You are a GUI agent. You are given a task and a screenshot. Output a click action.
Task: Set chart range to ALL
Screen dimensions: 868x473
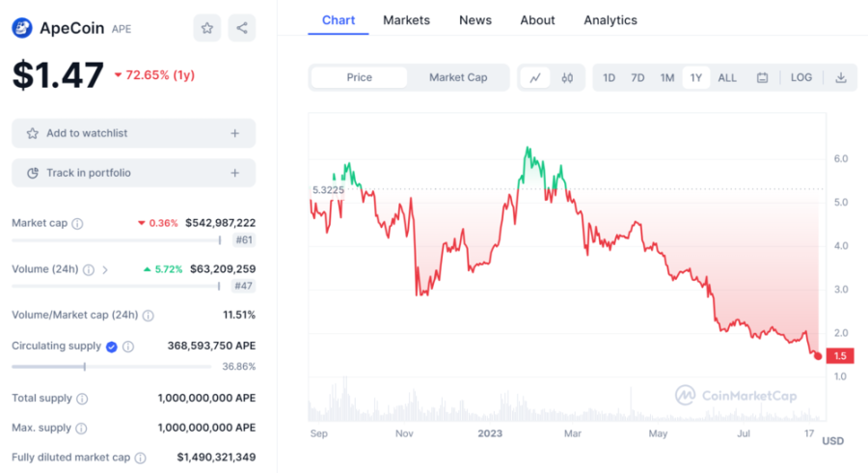727,77
